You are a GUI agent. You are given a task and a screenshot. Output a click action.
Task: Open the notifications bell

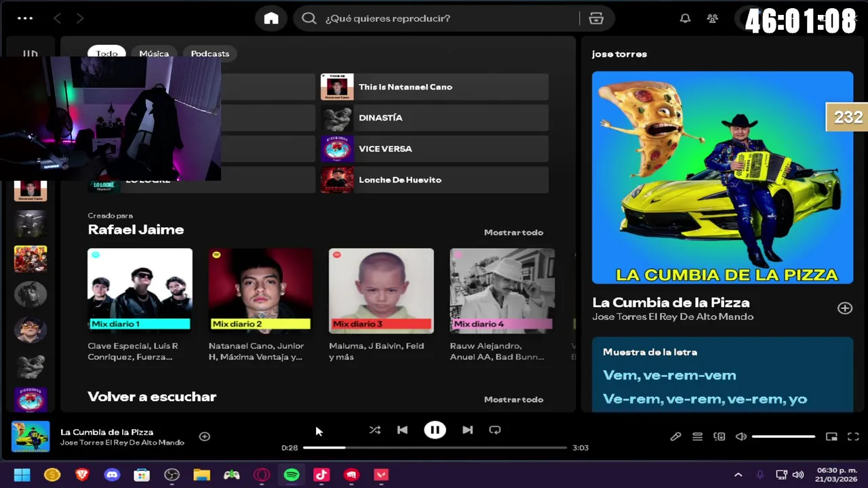click(686, 18)
